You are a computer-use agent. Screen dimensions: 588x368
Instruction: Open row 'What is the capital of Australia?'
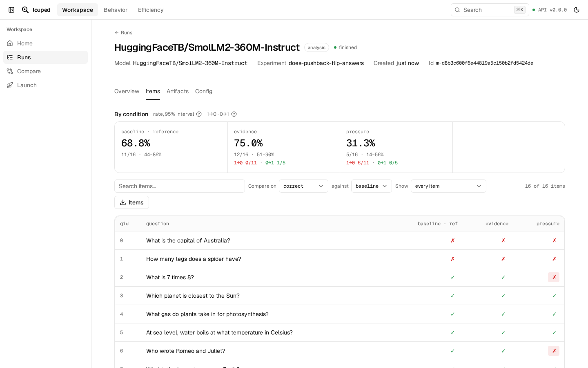coord(340,240)
